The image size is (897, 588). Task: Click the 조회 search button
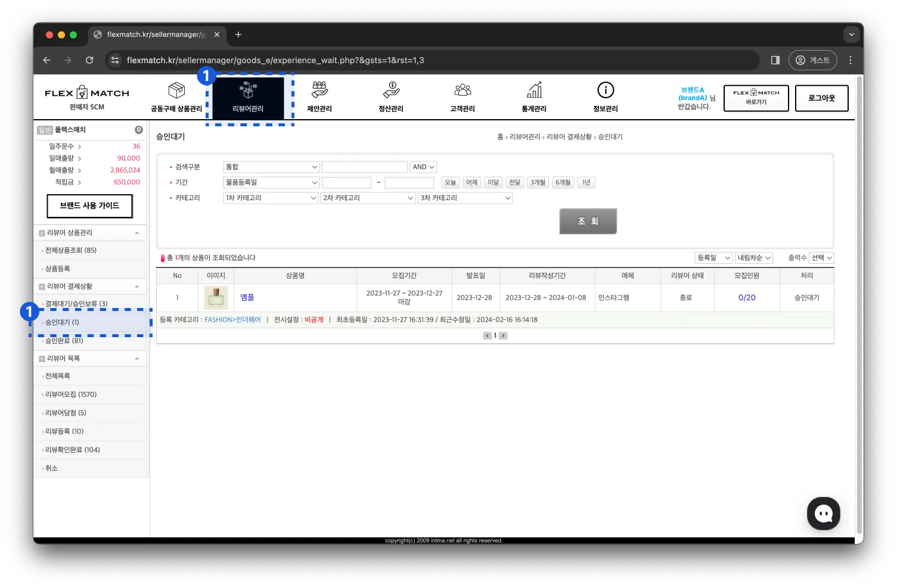(x=588, y=221)
